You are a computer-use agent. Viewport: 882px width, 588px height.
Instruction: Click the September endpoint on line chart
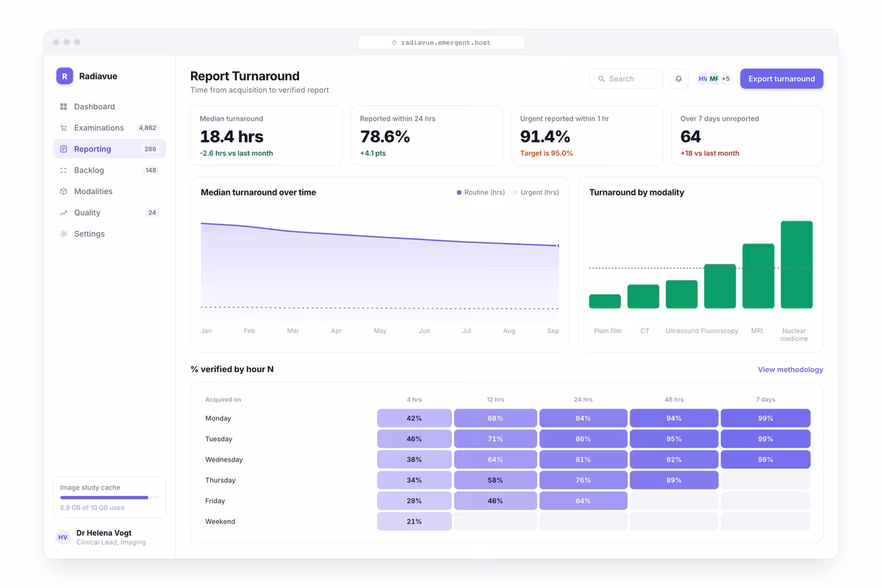coord(558,245)
